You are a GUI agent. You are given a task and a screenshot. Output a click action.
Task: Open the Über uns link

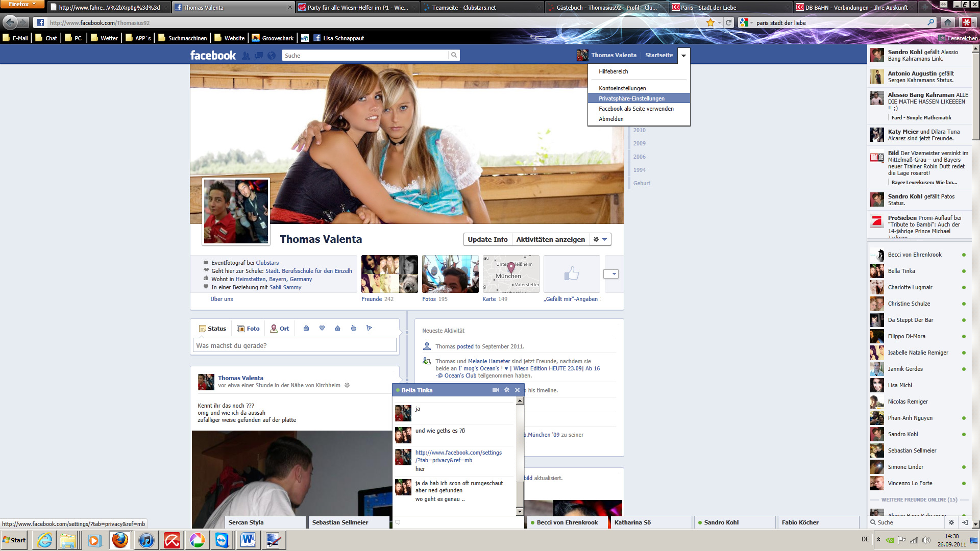222,299
